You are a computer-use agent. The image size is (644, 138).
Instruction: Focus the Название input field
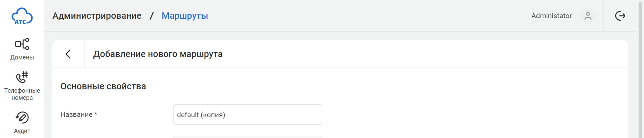pyautogui.click(x=247, y=115)
